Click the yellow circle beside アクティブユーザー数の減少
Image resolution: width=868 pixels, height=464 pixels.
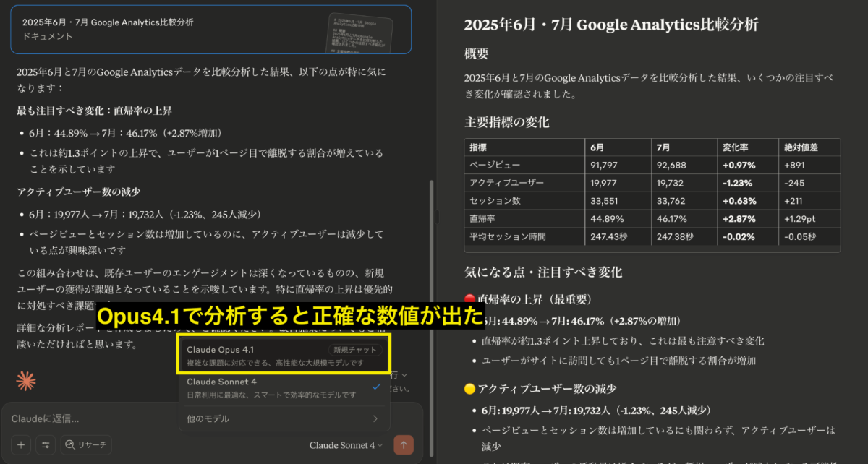pyautogui.click(x=469, y=389)
